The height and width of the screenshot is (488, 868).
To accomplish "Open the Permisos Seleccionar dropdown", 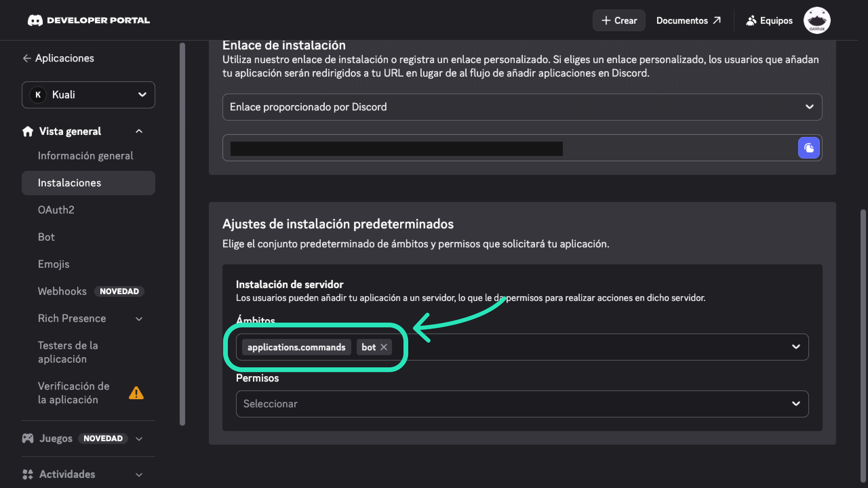I will 522,404.
